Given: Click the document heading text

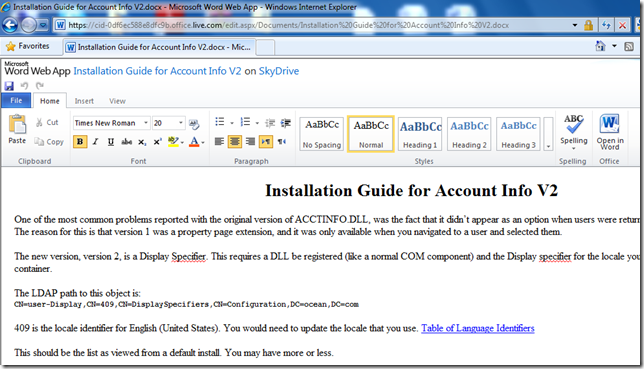Looking at the screenshot, I should [x=411, y=191].
